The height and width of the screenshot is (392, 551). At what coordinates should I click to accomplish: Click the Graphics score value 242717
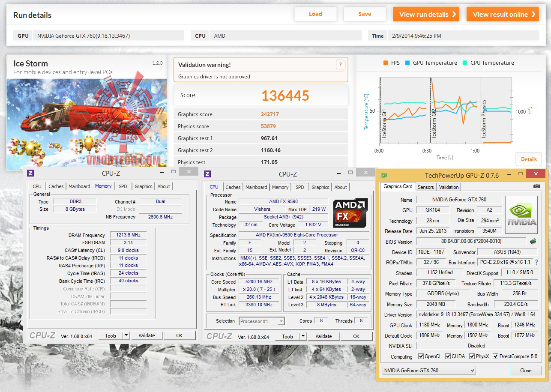270,114
